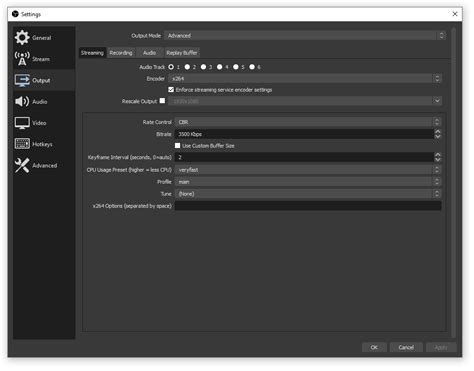474x371 pixels.
Task: Click the Bitrate field showing 3500 Kbps
Action: (x=304, y=134)
